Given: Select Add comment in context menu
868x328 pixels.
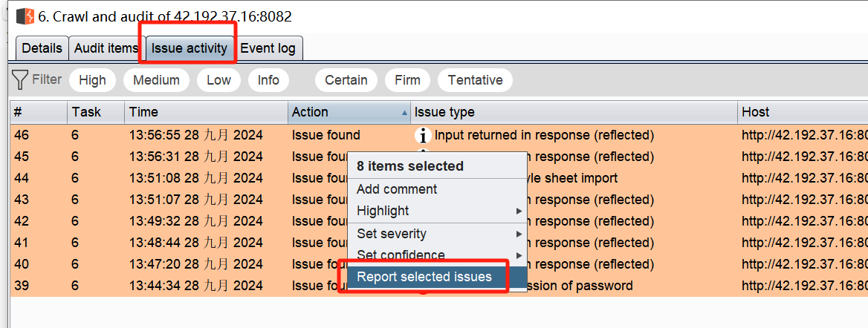Looking at the screenshot, I should coord(397,189).
